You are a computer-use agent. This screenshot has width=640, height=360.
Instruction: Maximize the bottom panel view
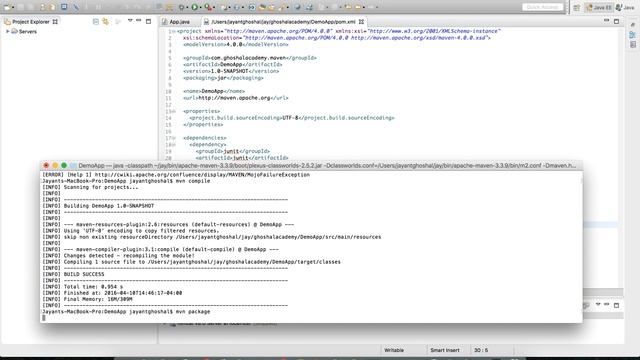(x=616, y=305)
